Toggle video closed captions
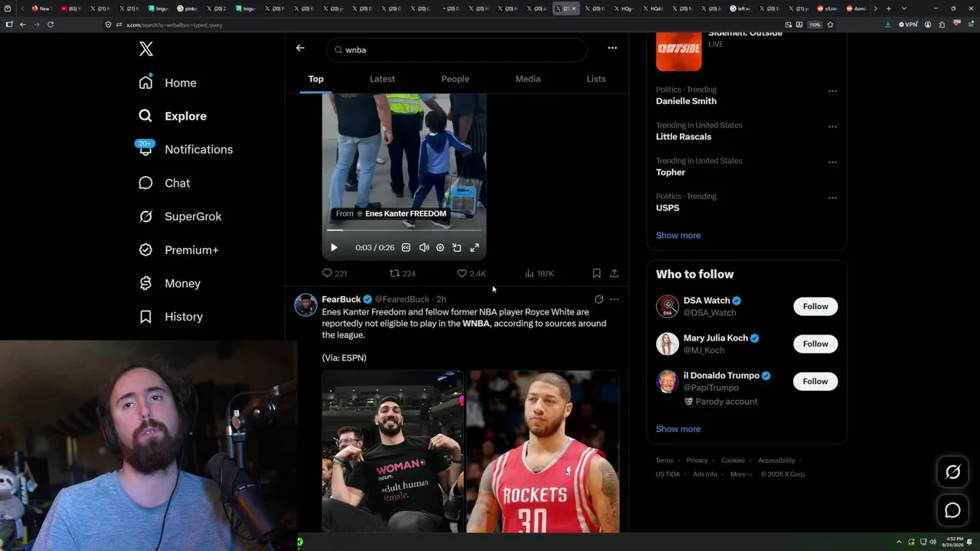This screenshot has width=980, height=551. [406, 248]
